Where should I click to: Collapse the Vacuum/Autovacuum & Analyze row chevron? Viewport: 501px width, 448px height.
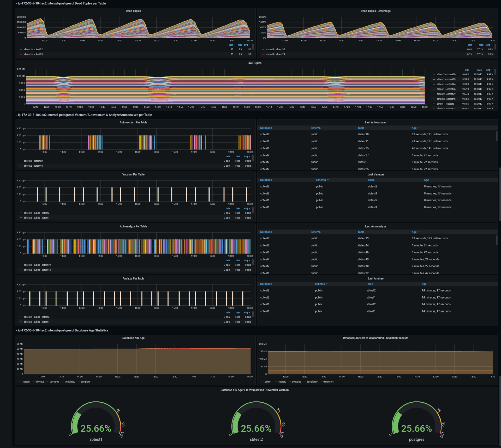16,115
